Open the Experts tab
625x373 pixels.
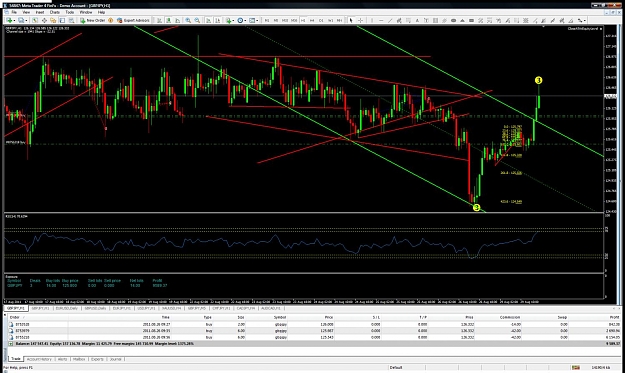tap(97, 359)
